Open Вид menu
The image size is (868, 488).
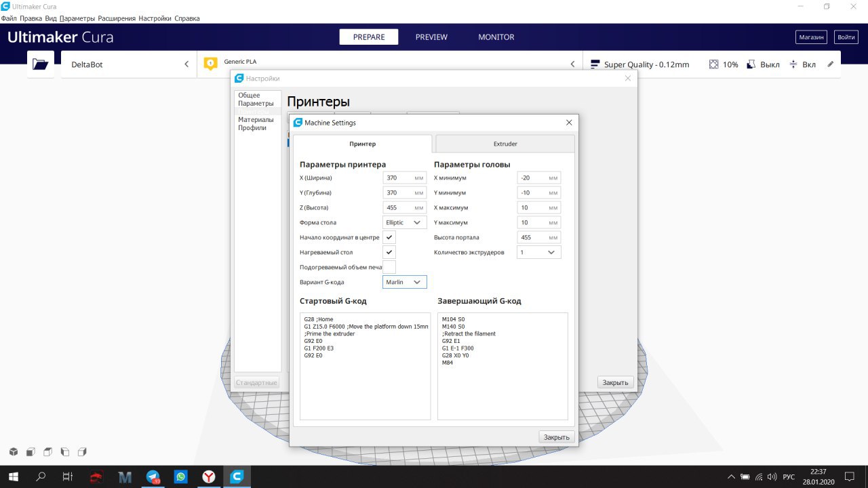(51, 18)
